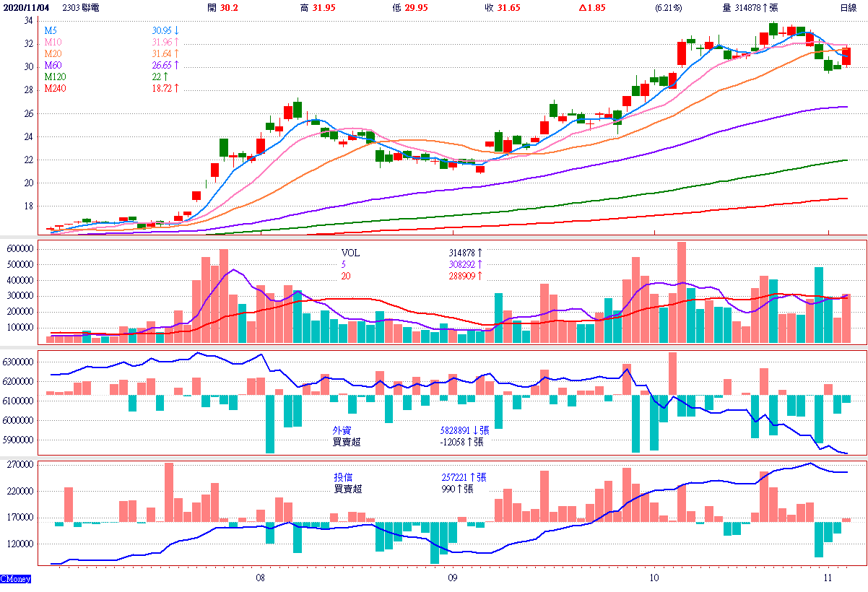Click the 10 month marker on time axis
The height and width of the screenshot is (592, 868).
click(x=654, y=578)
